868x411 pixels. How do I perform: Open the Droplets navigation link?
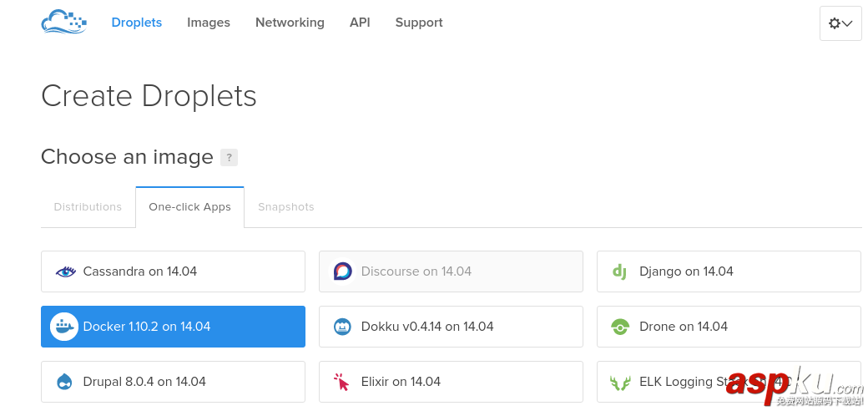point(137,23)
